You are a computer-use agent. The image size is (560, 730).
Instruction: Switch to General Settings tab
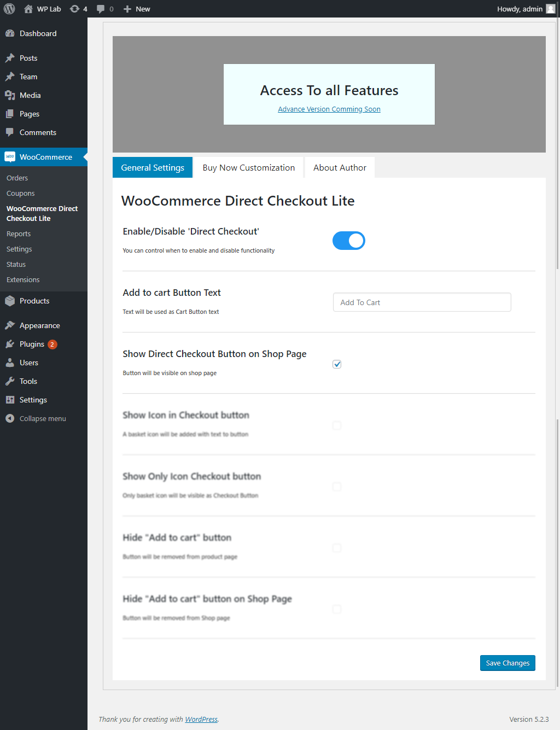tap(153, 167)
